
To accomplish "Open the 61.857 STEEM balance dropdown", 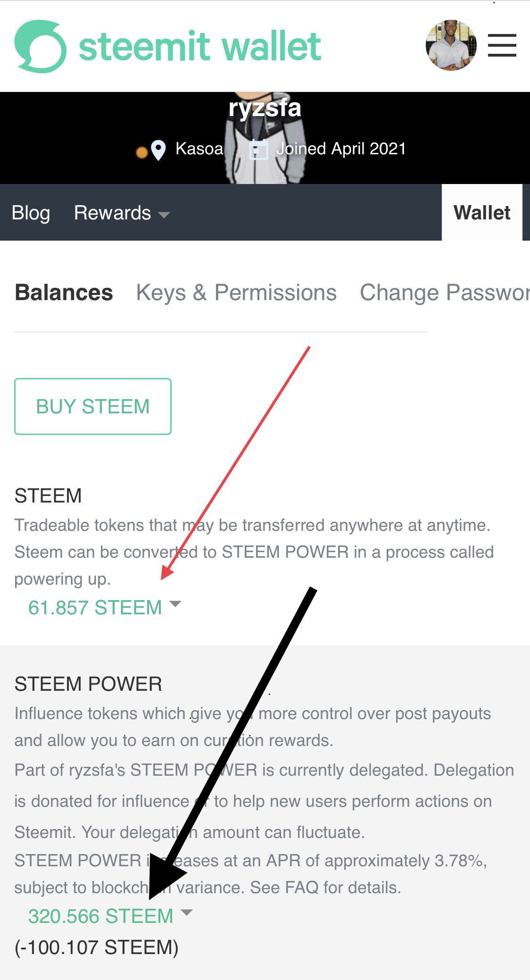I will click(x=104, y=607).
